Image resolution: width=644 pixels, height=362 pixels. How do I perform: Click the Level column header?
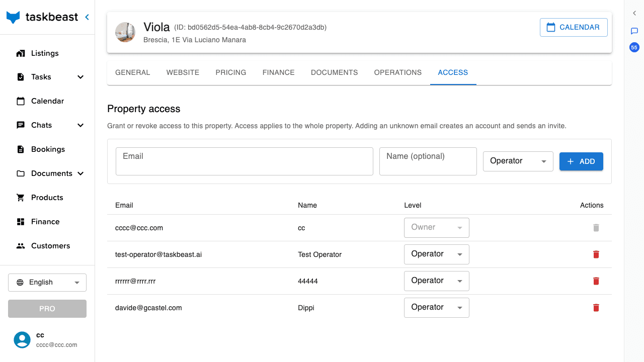(x=413, y=205)
